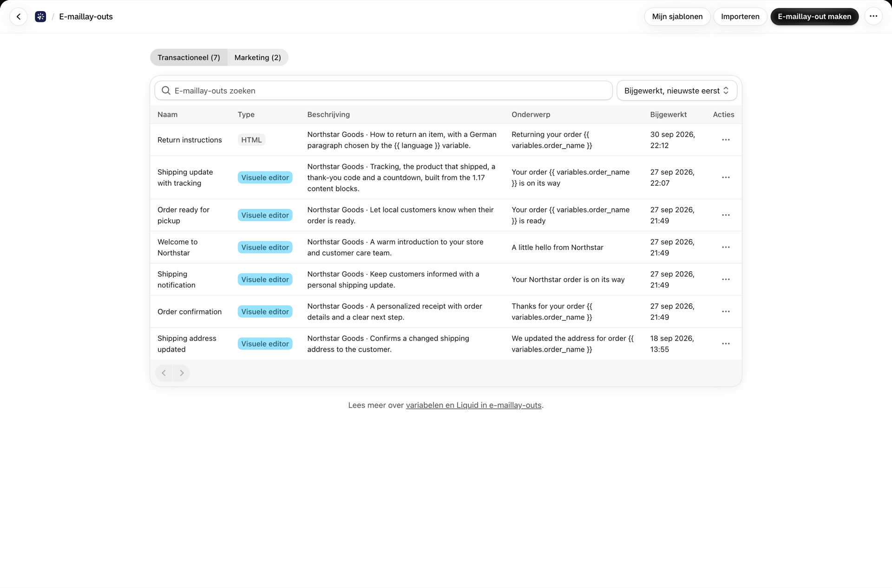Open the variabelen en Liquid link
Viewport: 892px width, 588px height.
pos(473,405)
